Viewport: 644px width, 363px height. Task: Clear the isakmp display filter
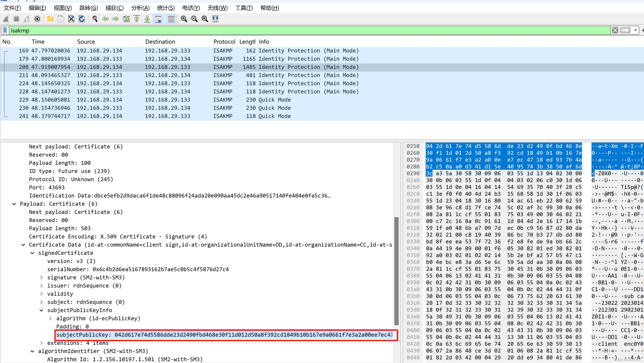click(615, 30)
